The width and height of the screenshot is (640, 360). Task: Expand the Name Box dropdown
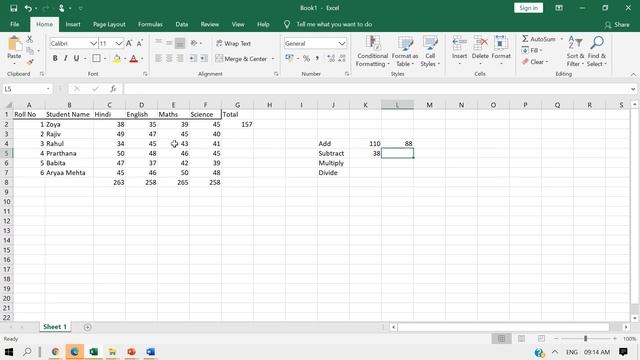[48, 89]
